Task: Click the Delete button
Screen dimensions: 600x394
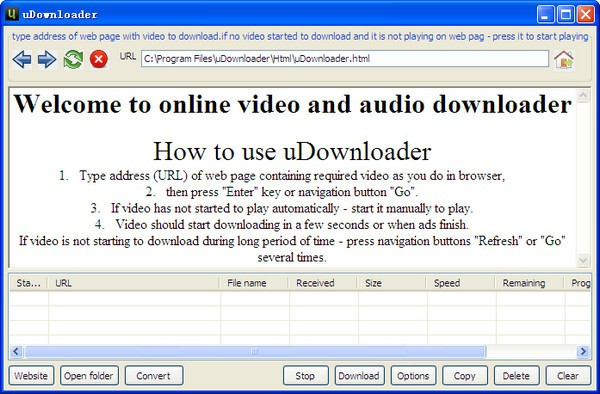Action: coord(516,375)
